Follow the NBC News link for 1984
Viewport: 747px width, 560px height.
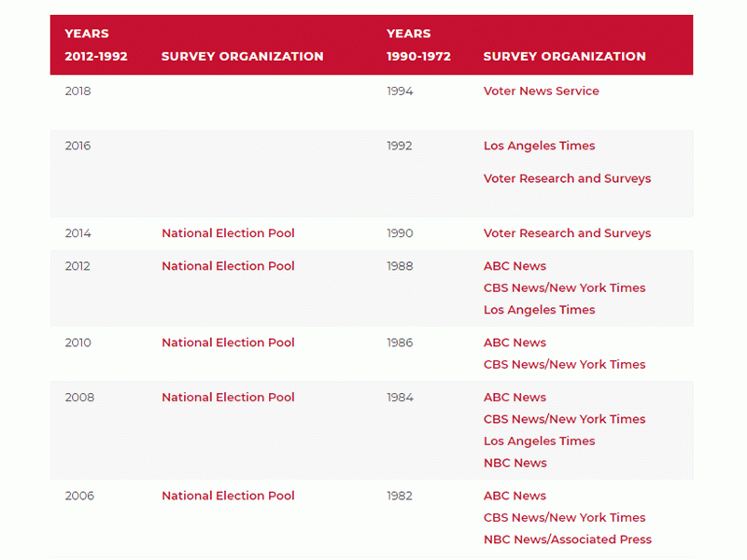[x=514, y=463]
